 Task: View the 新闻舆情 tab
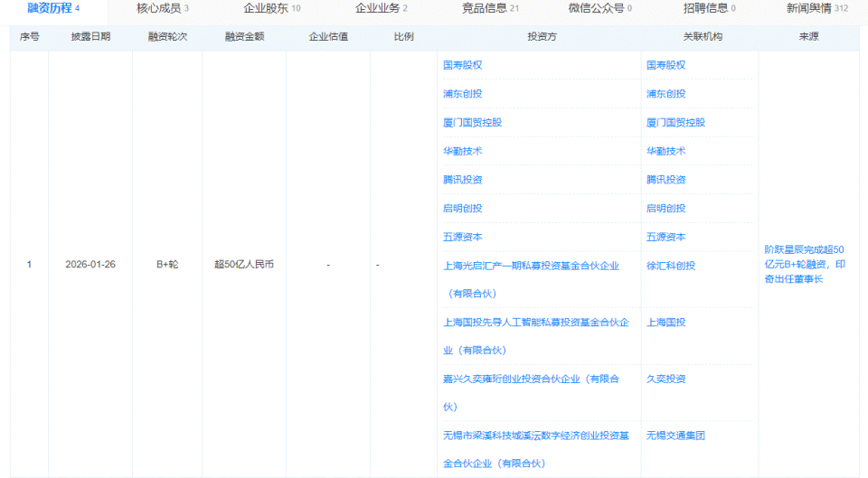point(817,8)
